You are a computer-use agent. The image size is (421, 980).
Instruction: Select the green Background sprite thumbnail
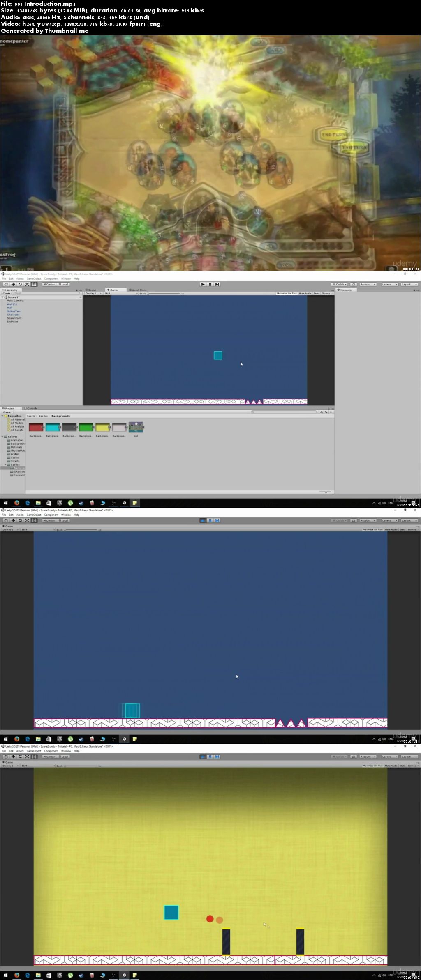[x=86, y=428]
